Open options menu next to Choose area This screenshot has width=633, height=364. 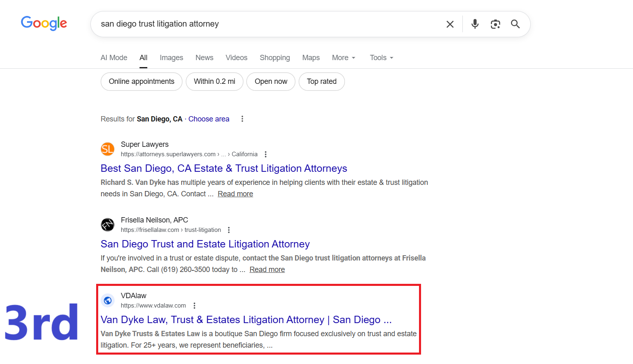click(x=242, y=119)
